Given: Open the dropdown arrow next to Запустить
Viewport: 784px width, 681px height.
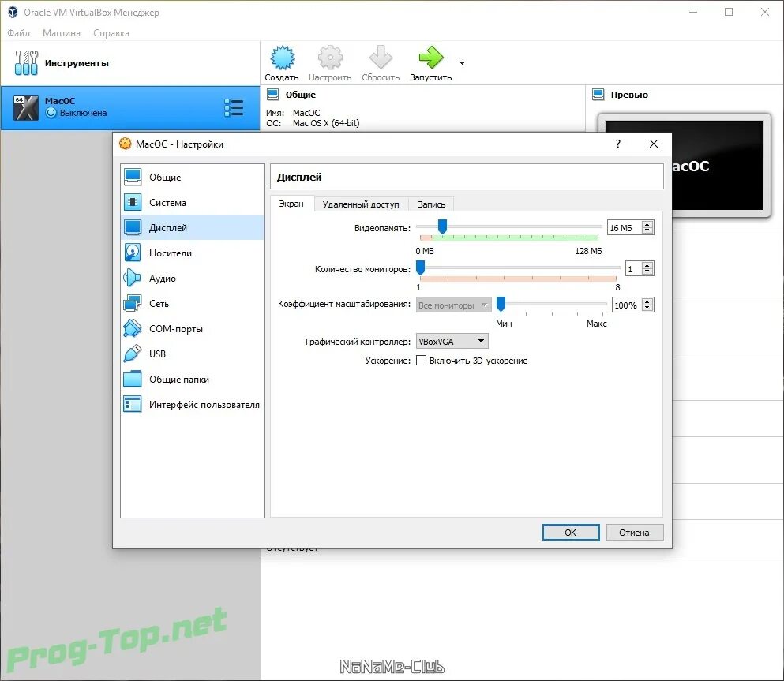Looking at the screenshot, I should point(462,63).
